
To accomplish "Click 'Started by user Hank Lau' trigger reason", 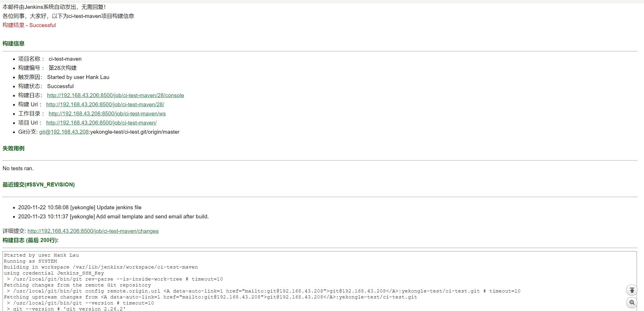I will point(78,77).
